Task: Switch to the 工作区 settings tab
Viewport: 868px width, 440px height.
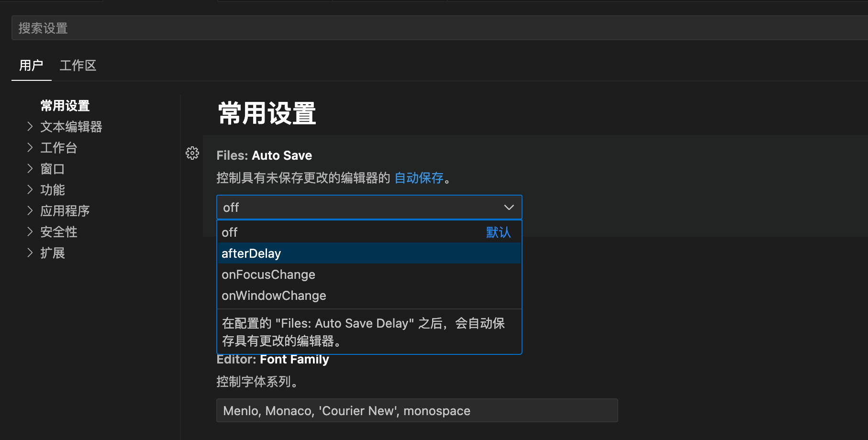Action: click(78, 66)
